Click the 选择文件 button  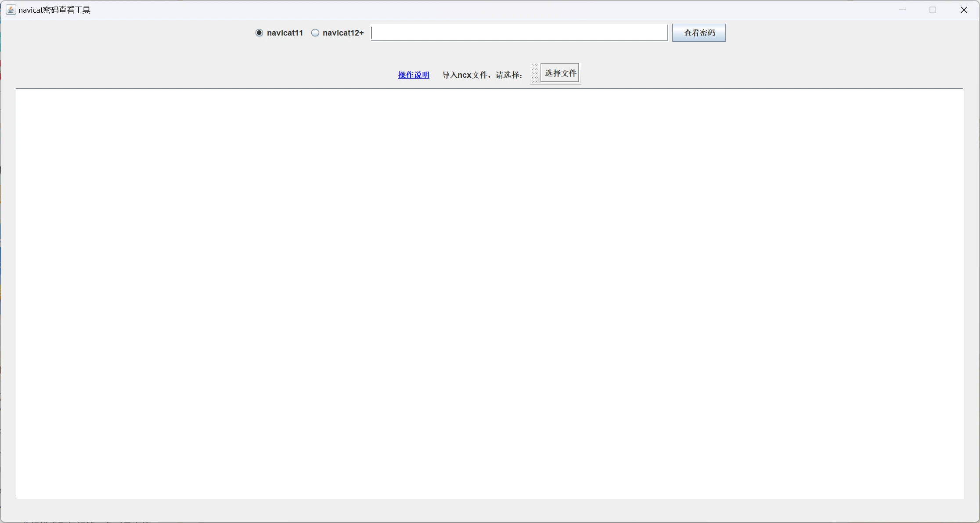[x=560, y=73]
